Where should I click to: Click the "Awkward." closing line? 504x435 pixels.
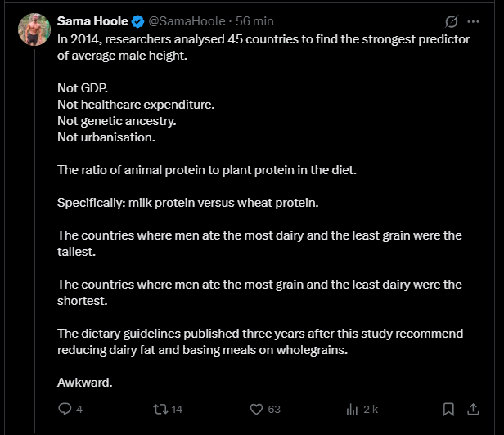[84, 382]
